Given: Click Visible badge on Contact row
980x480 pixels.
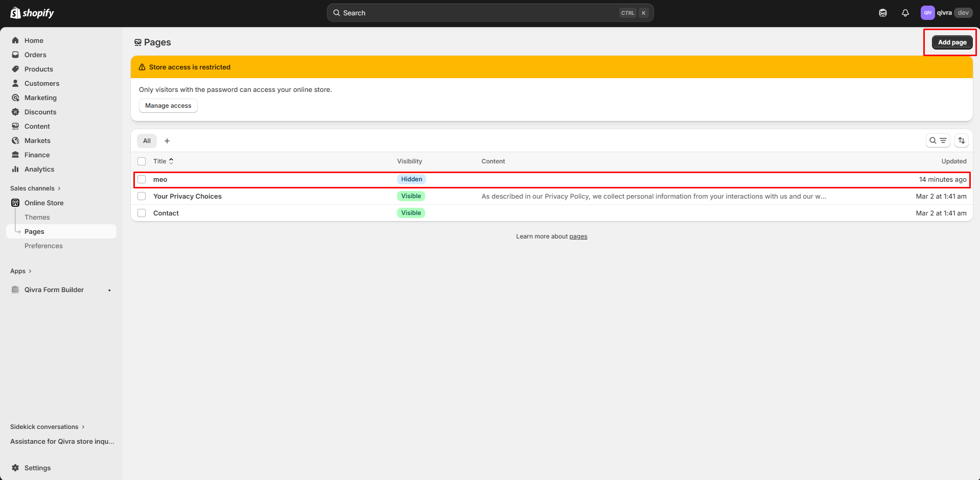Looking at the screenshot, I should 411,213.
